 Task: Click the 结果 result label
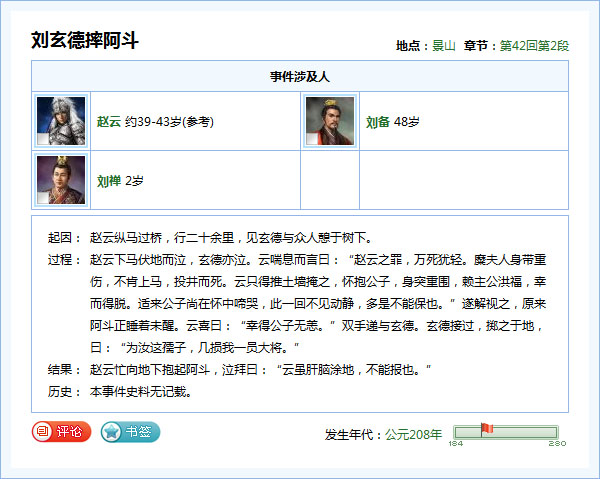coord(60,370)
